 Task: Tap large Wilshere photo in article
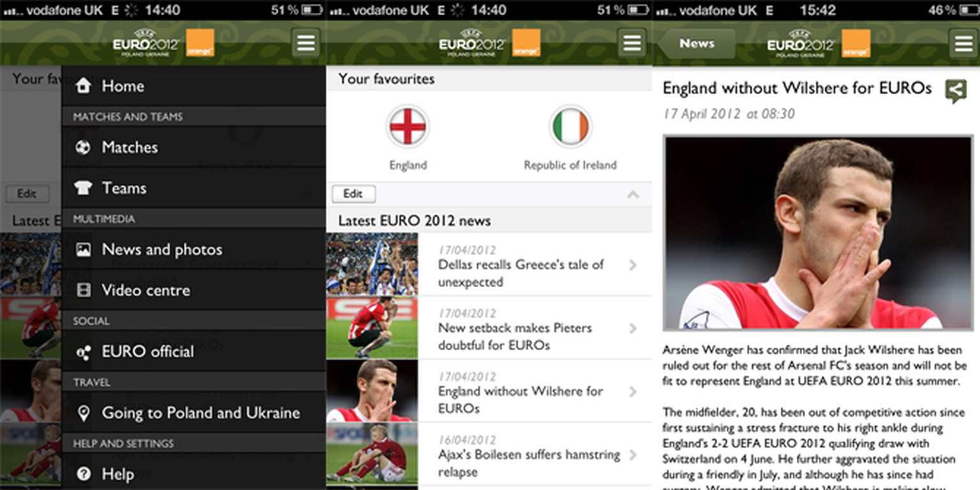pos(818,232)
